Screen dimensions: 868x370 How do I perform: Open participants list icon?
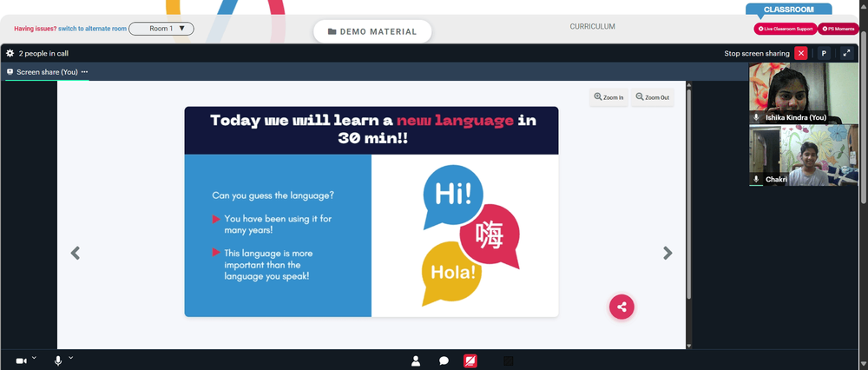416,361
